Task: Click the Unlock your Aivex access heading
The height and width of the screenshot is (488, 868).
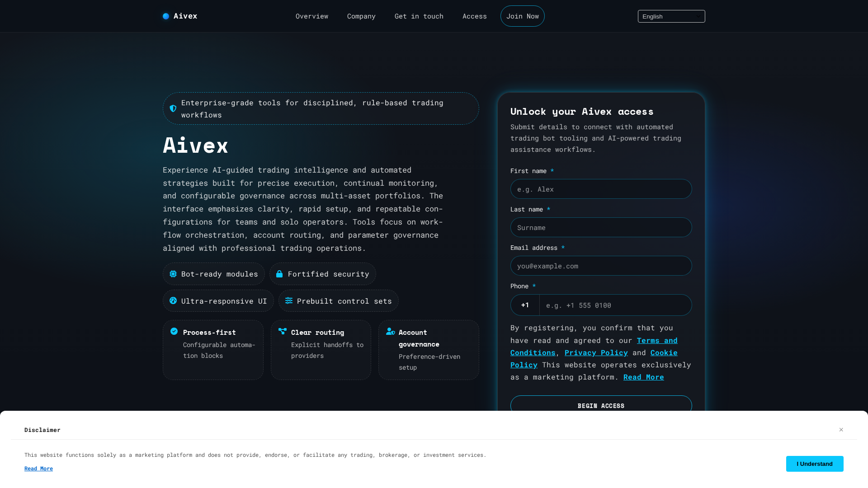Action: pos(582,112)
